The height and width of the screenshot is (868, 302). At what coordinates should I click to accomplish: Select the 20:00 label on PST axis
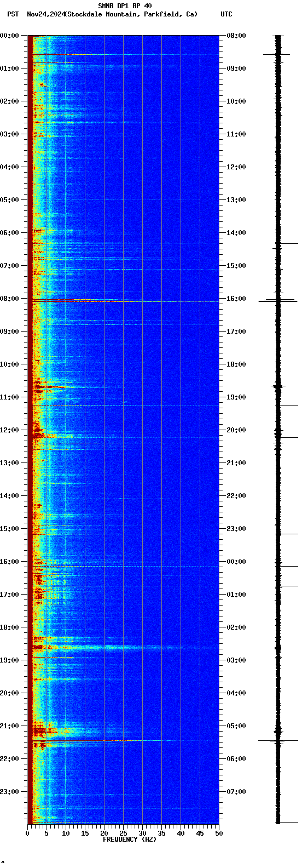pyautogui.click(x=9, y=693)
